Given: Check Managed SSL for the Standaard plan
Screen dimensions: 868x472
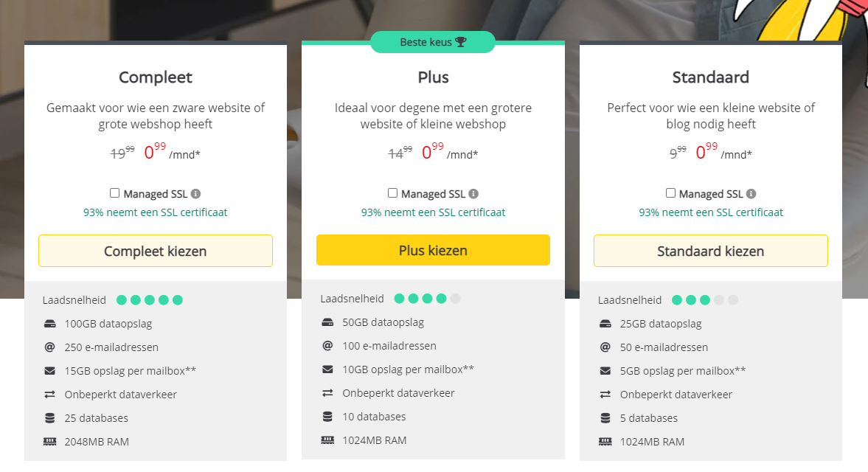Looking at the screenshot, I should [x=670, y=193].
